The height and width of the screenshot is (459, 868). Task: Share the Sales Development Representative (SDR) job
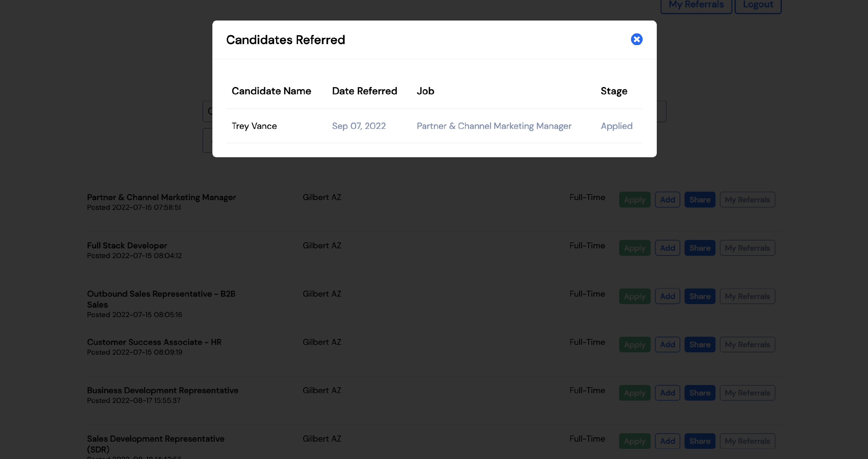click(700, 441)
